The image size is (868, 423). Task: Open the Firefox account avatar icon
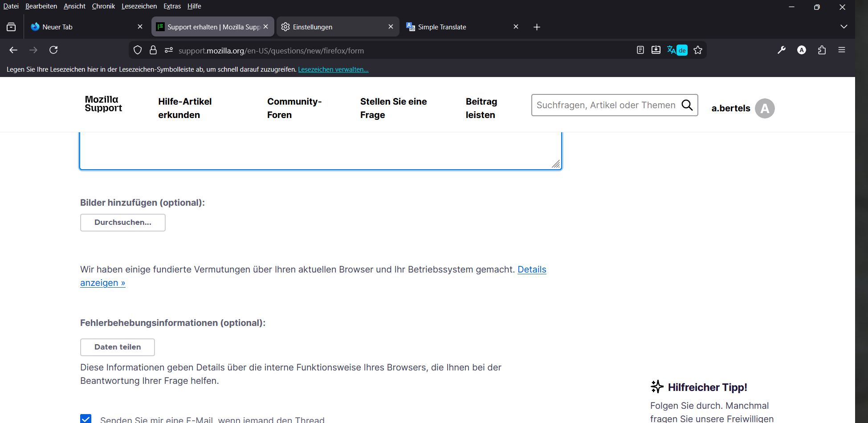tap(801, 50)
